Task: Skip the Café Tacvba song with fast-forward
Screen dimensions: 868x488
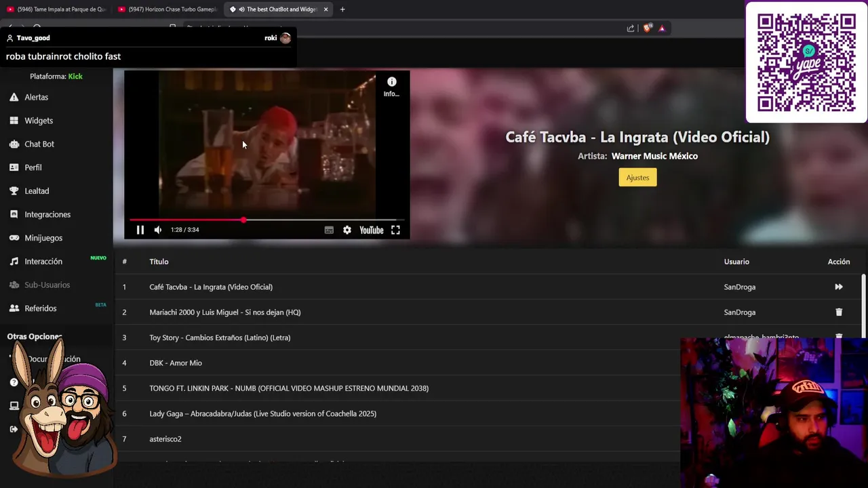Action: tap(839, 287)
